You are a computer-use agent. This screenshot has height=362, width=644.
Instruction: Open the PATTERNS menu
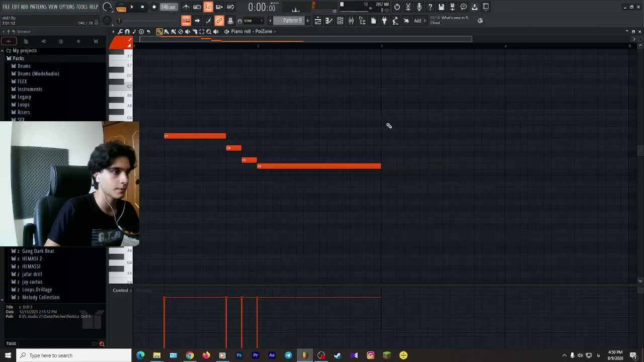(x=38, y=7)
